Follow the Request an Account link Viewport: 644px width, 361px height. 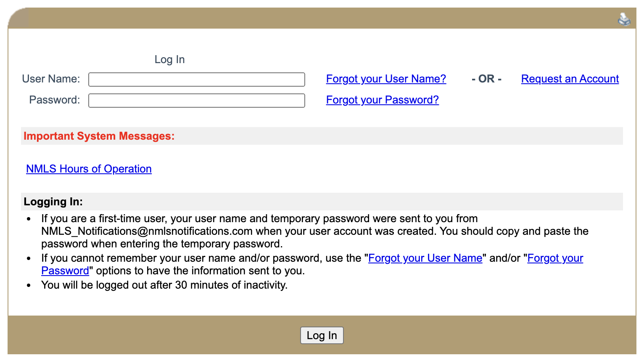[570, 79]
